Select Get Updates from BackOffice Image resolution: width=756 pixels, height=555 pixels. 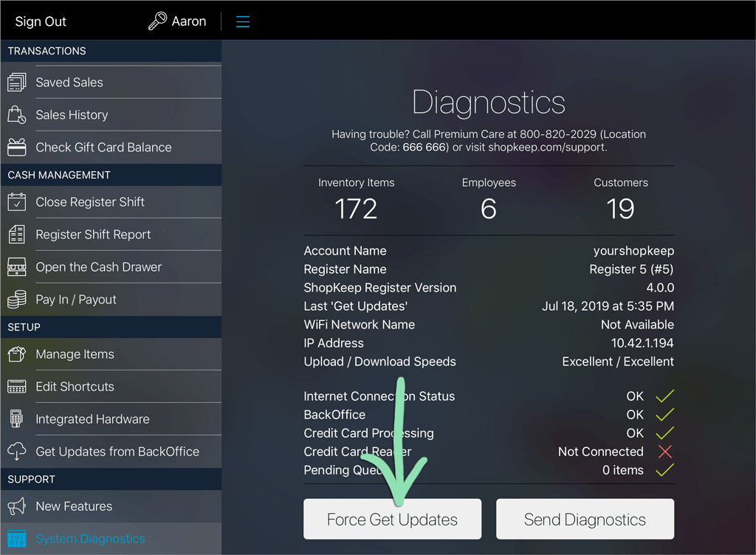[x=111, y=452]
